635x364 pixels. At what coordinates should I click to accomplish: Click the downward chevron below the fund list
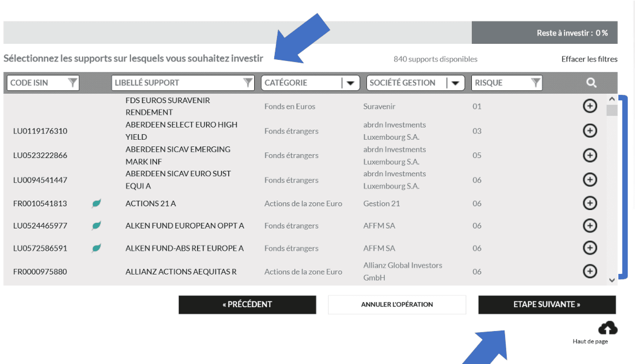coord(612,280)
